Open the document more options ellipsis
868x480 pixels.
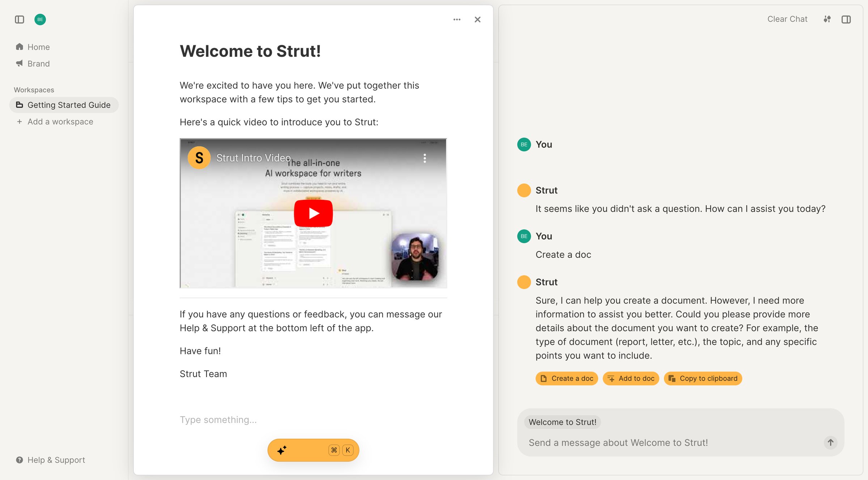click(x=457, y=20)
